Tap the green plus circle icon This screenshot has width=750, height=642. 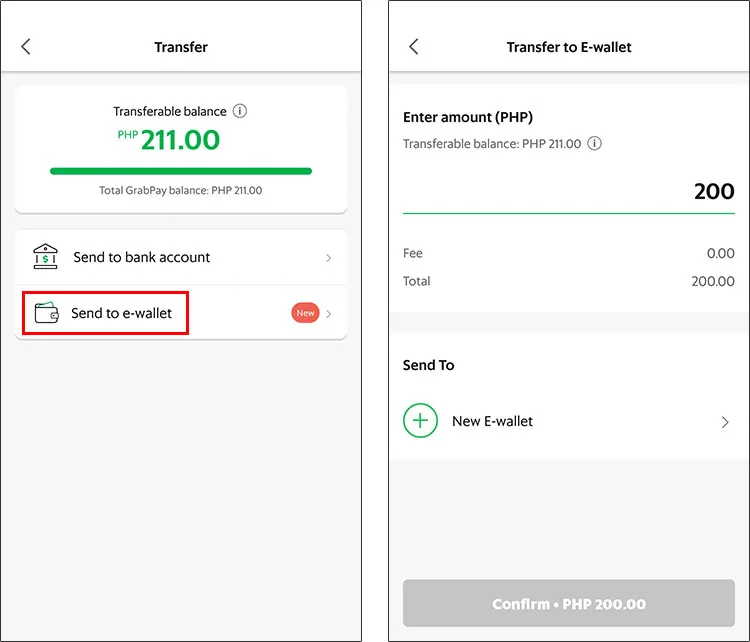tap(420, 421)
